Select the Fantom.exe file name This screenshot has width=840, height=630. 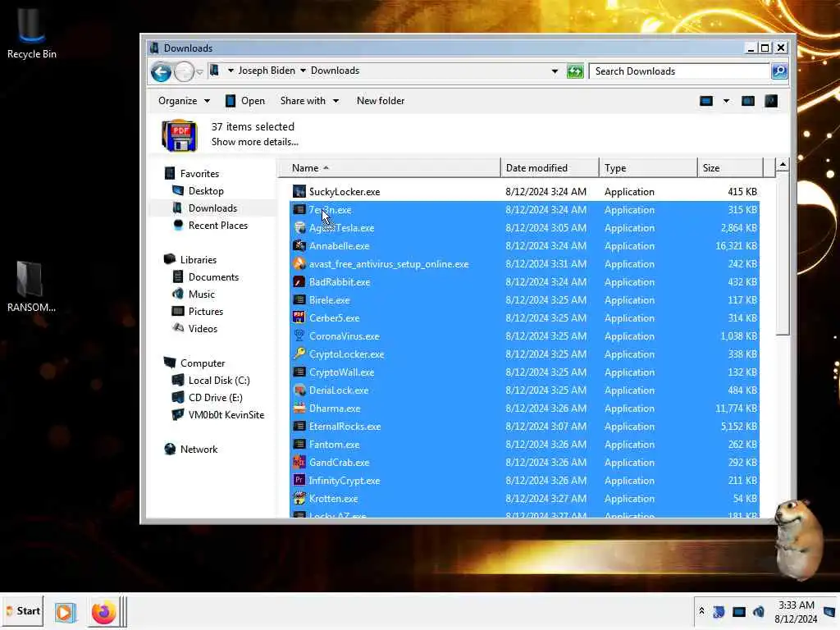[334, 445]
